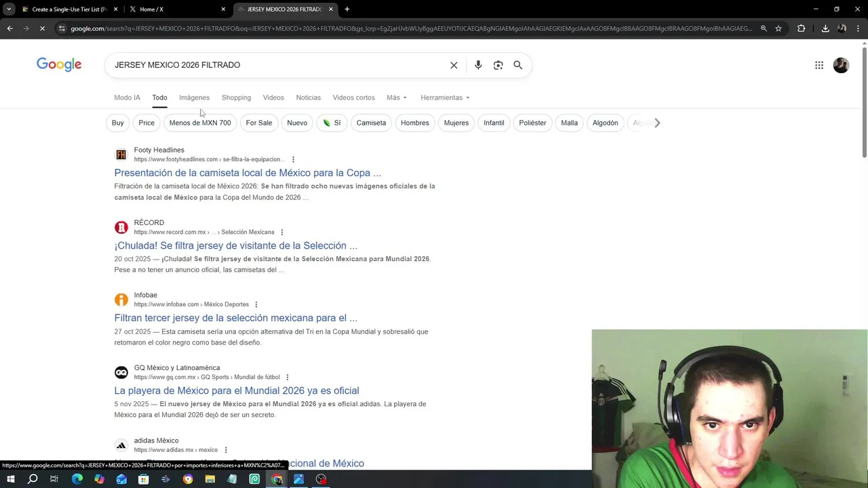Open the Windows Start menu
The width and height of the screenshot is (868, 488).
click(10, 479)
